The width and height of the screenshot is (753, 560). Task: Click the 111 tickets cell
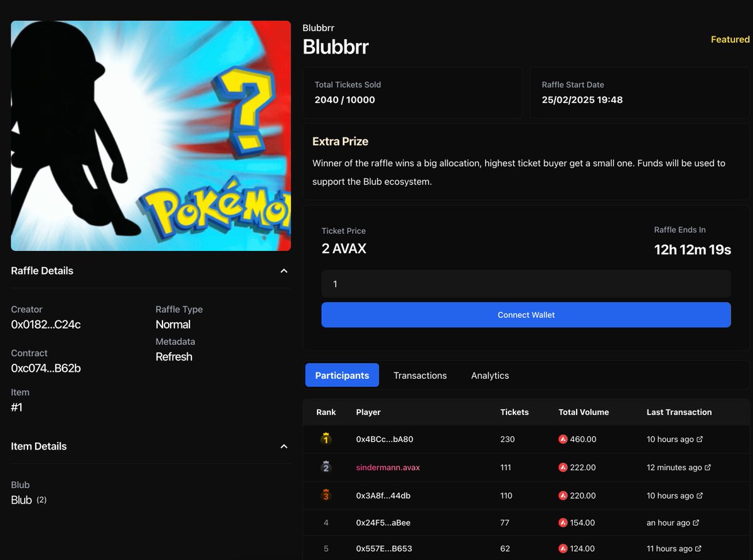point(506,467)
